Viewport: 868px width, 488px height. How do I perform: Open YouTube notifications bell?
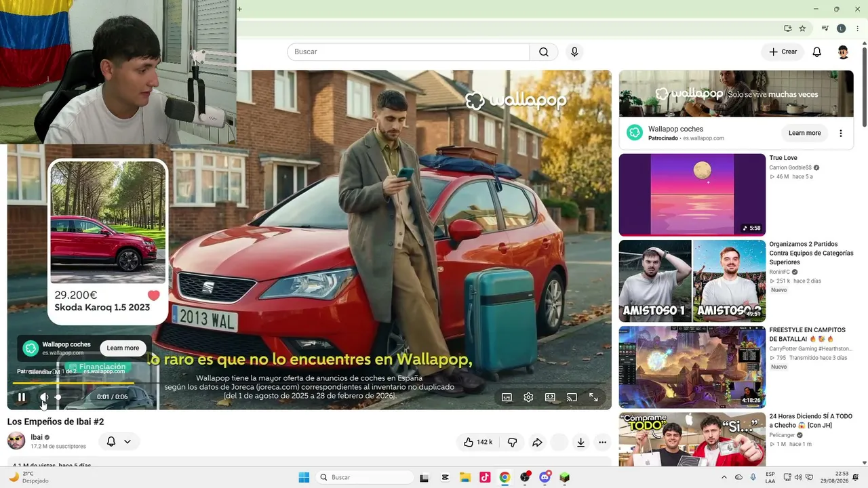(817, 52)
